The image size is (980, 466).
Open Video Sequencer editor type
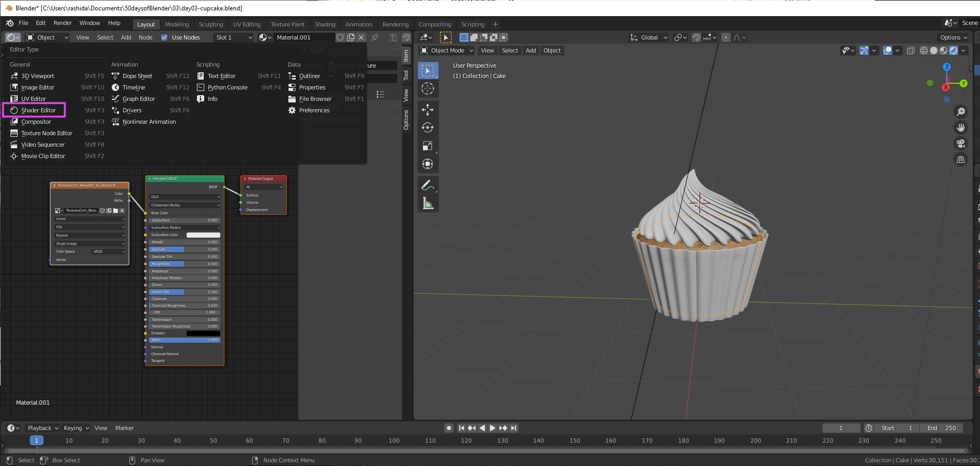pyautogui.click(x=43, y=145)
